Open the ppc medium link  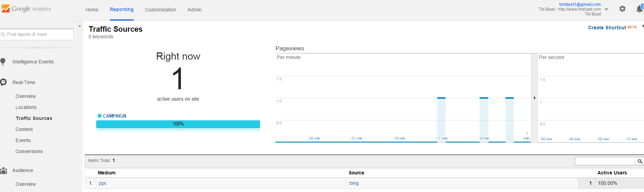click(103, 183)
